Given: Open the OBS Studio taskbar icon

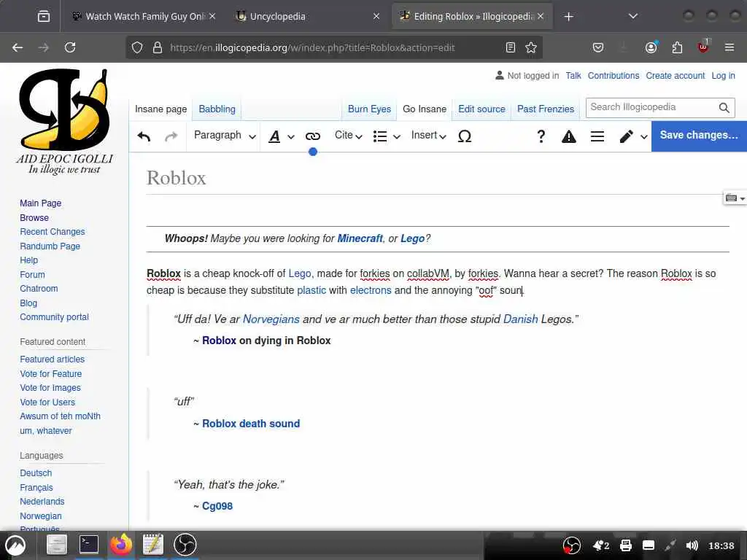Looking at the screenshot, I should pyautogui.click(x=185, y=545).
